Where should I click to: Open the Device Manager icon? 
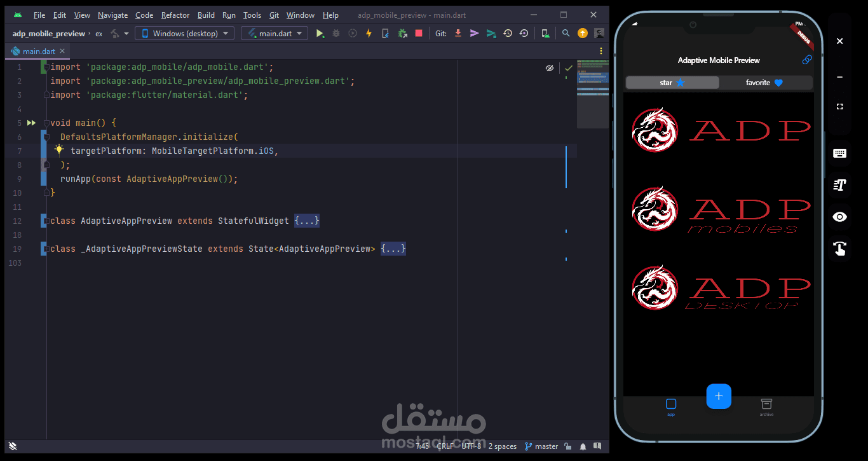[545, 33]
